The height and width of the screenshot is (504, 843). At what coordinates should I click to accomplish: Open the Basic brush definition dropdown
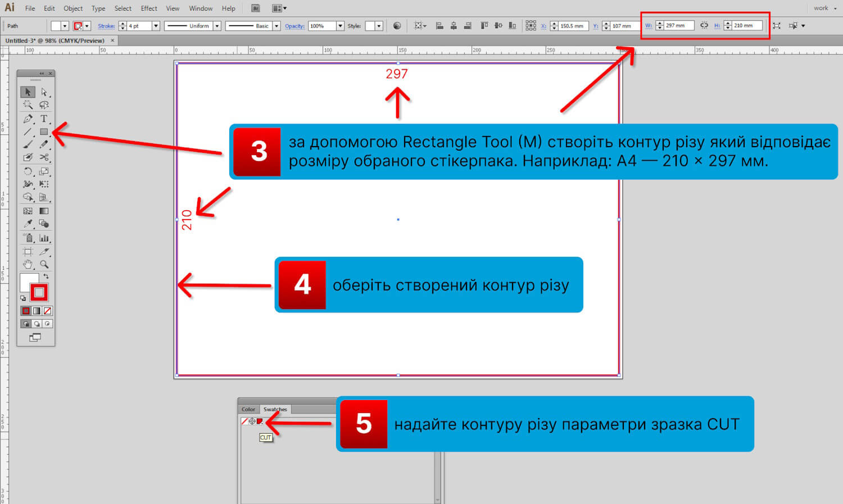(x=277, y=26)
